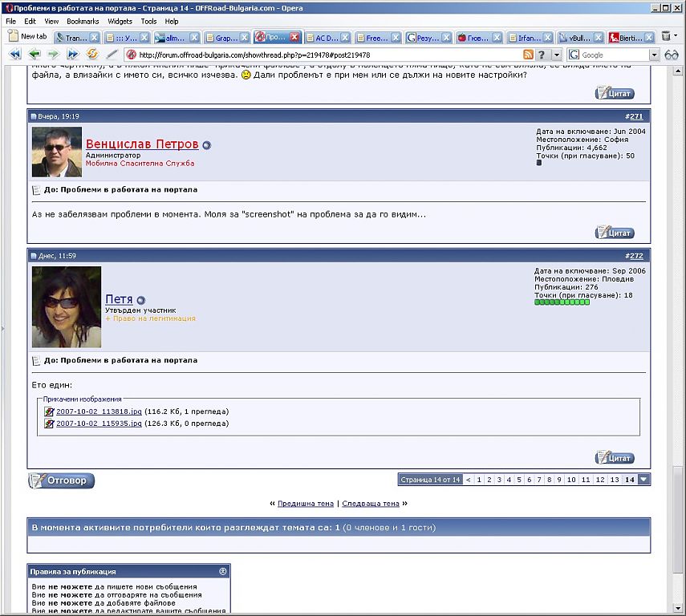Open the Bookmarks menu
The width and height of the screenshot is (686, 616).
[x=82, y=21]
